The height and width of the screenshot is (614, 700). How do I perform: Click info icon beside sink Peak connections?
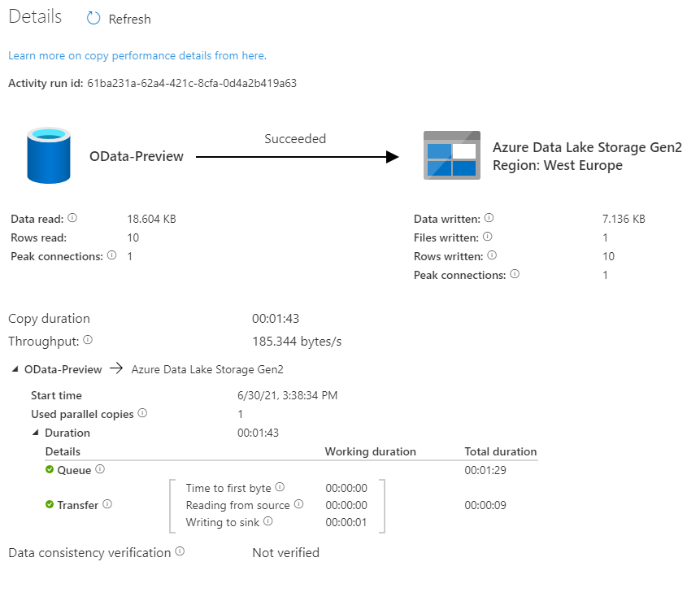click(x=515, y=274)
